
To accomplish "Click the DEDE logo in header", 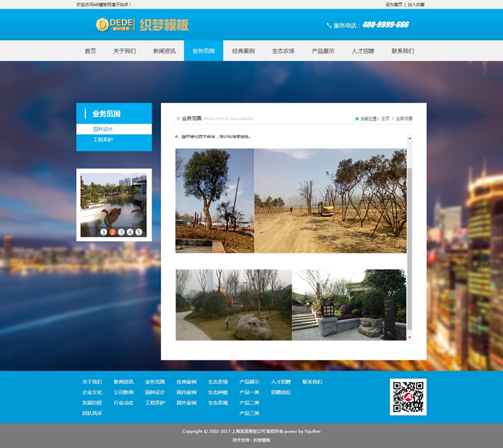I will coord(115,25).
